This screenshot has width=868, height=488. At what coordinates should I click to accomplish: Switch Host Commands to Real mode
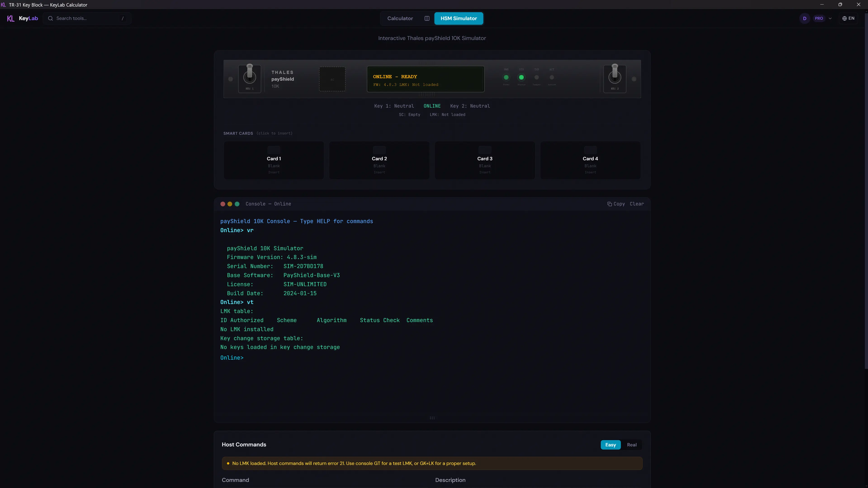tap(631, 445)
